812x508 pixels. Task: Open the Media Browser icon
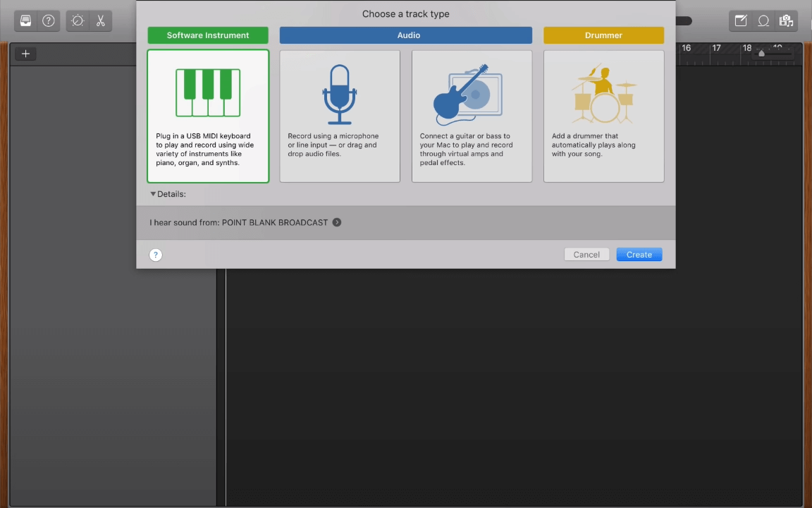click(786, 21)
